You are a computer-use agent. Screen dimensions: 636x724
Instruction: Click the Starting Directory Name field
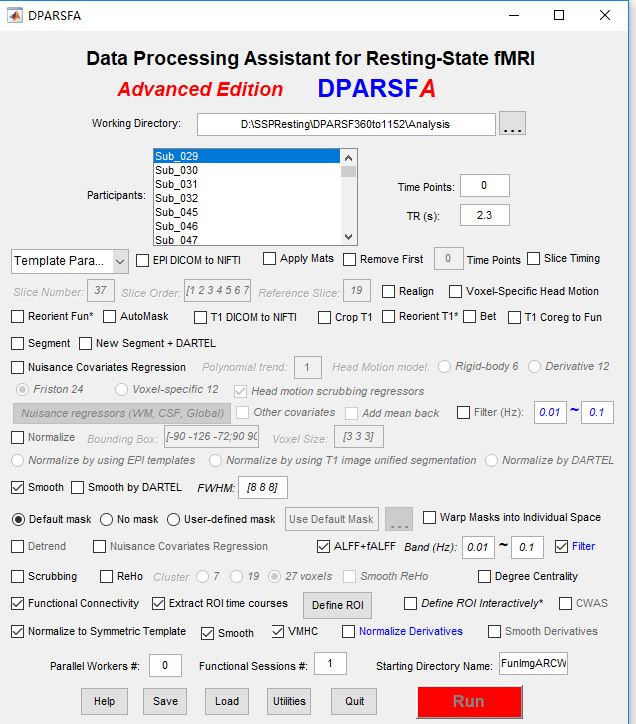tap(533, 664)
